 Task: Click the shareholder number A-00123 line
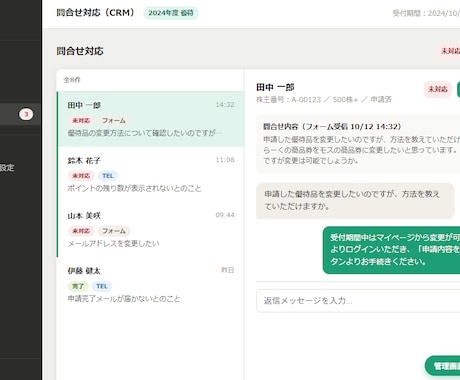pos(324,100)
